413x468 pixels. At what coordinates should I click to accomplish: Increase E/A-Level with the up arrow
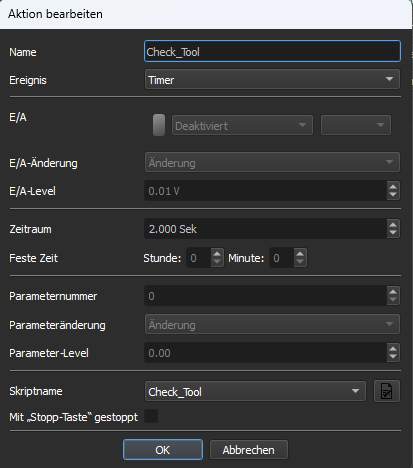393,187
